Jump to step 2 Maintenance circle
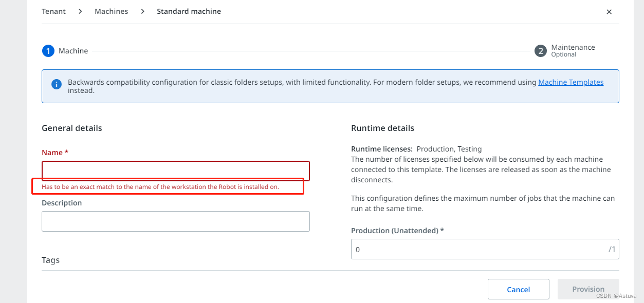 click(540, 51)
